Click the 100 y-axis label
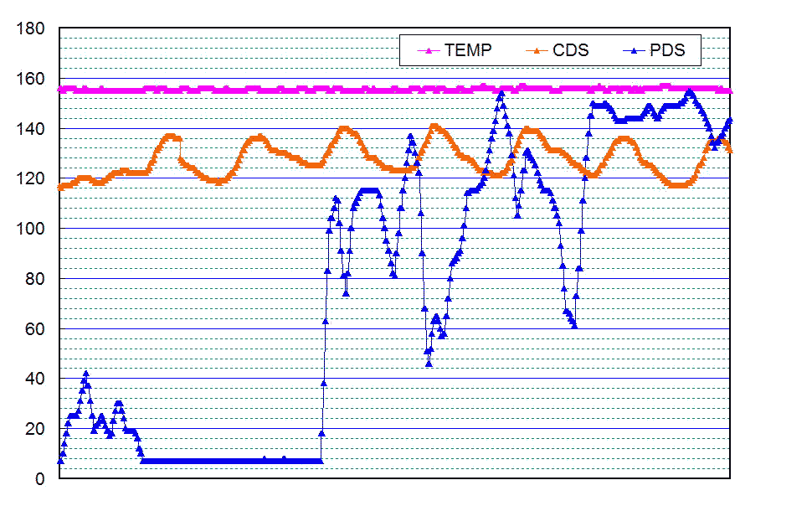 pyautogui.click(x=31, y=229)
